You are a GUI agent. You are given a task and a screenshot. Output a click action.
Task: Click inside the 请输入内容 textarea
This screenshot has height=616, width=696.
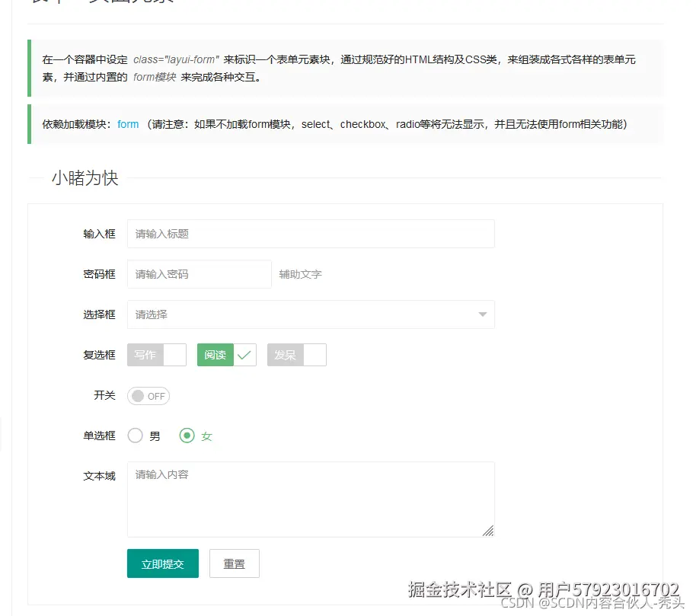click(305, 495)
